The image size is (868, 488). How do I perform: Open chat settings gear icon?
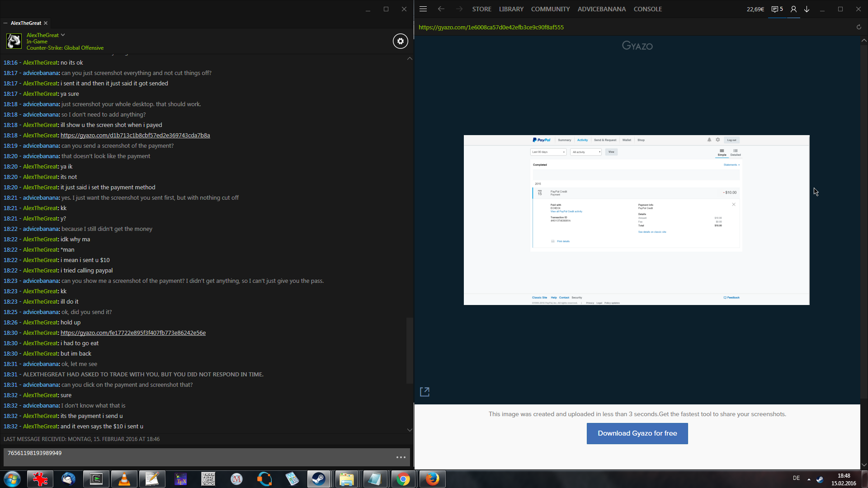400,41
